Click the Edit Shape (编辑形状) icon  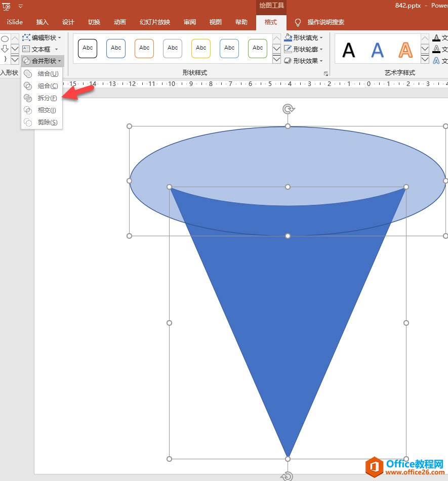point(26,38)
